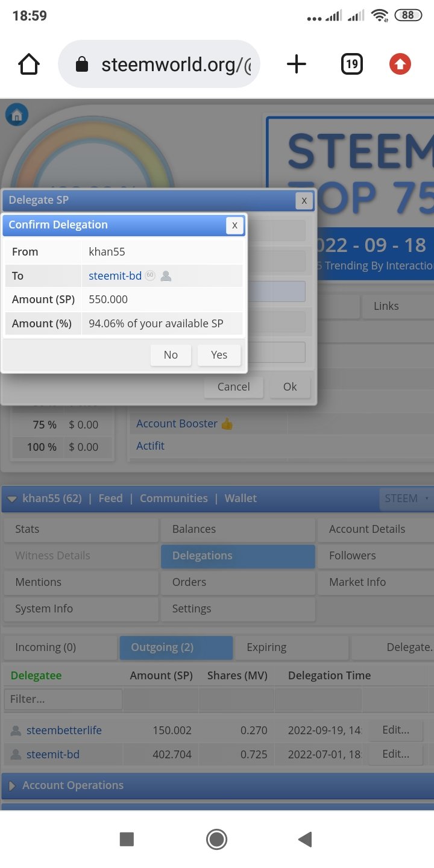Image resolution: width=434 pixels, height=868 pixels.
Task: Confirm the delegation with Yes
Action: coord(219,355)
